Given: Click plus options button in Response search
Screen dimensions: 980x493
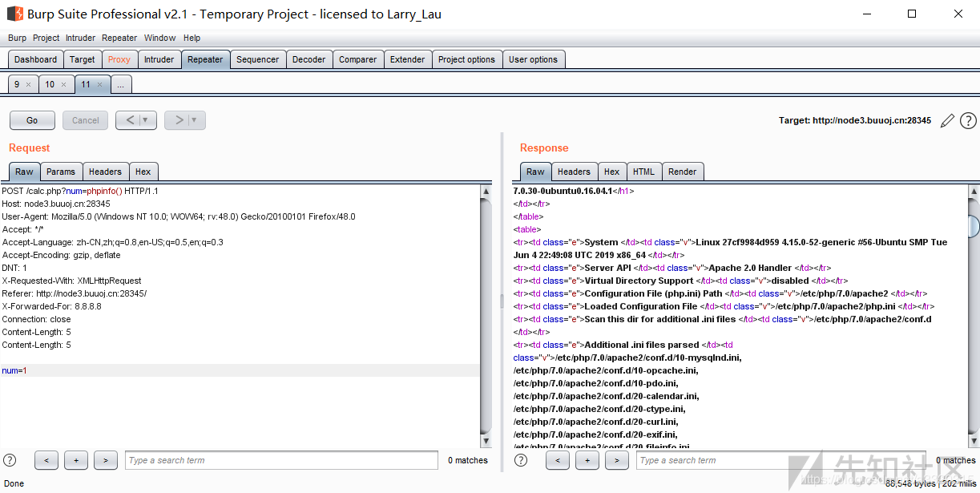Looking at the screenshot, I should tap(587, 460).
